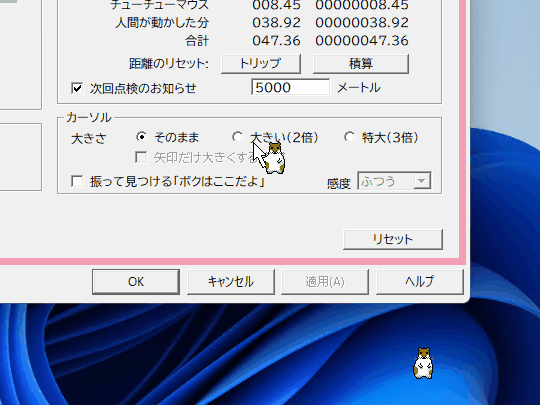Click the 大きさ label
The height and width of the screenshot is (405, 540).
[x=89, y=139]
